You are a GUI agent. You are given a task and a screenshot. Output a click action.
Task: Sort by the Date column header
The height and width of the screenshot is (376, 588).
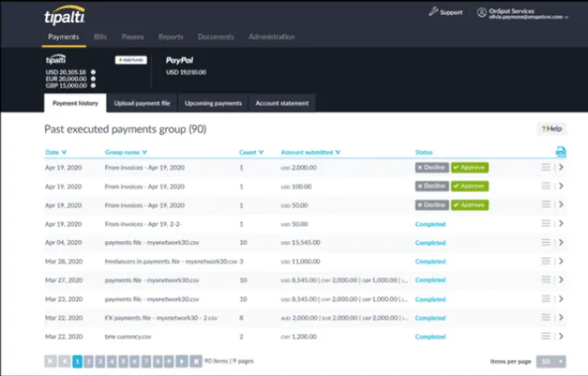coord(56,151)
